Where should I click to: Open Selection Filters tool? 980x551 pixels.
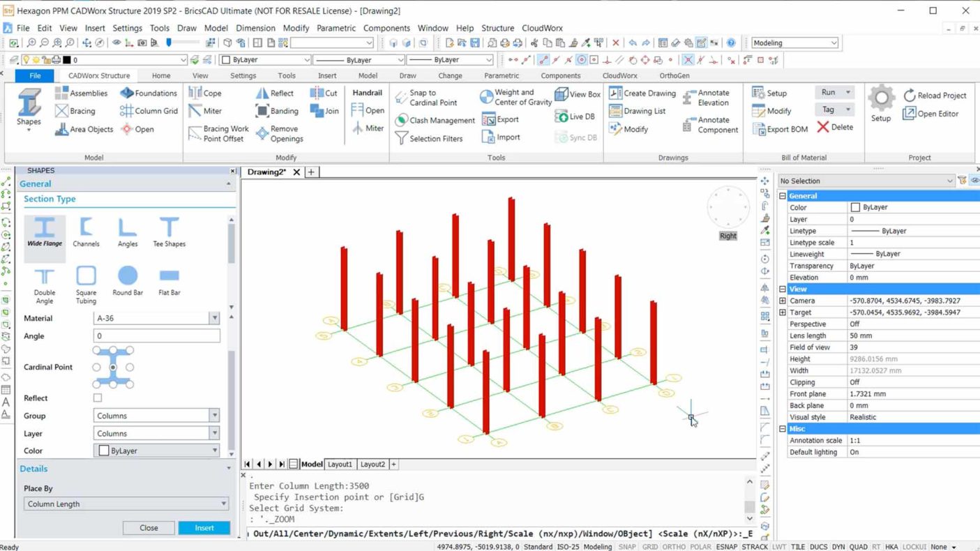click(429, 138)
